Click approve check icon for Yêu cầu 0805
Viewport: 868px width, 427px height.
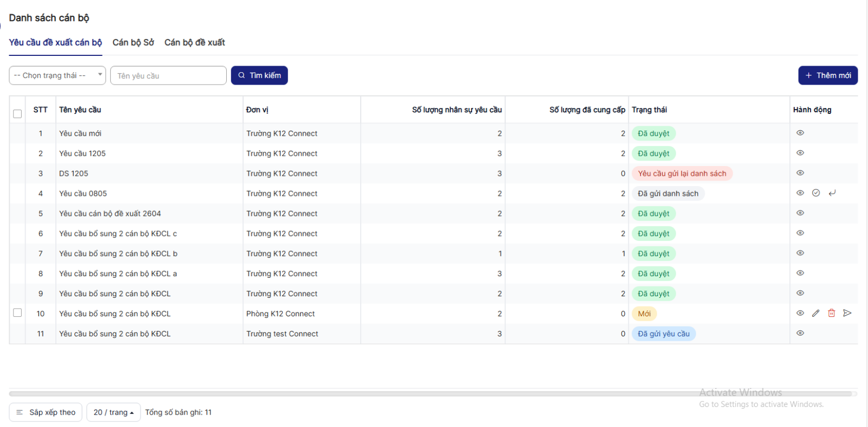[x=815, y=193]
